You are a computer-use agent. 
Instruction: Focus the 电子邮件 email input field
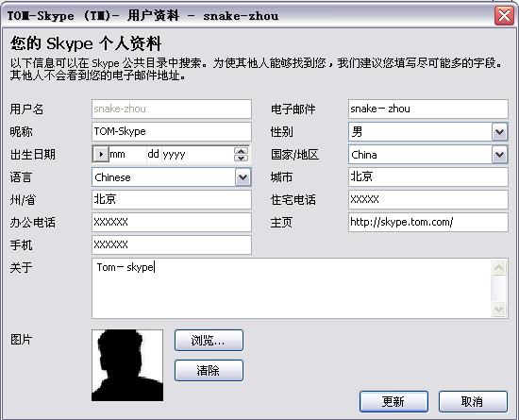[428, 109]
